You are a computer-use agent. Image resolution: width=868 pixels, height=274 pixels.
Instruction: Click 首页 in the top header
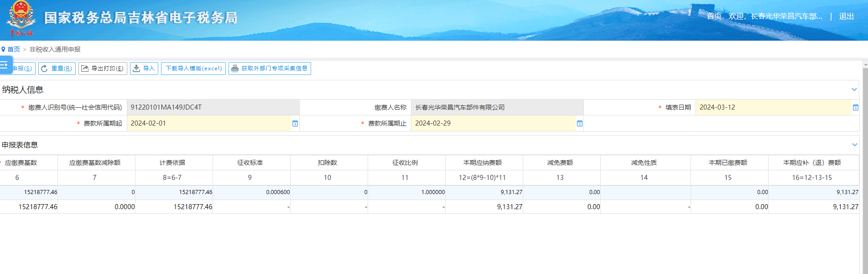[714, 16]
